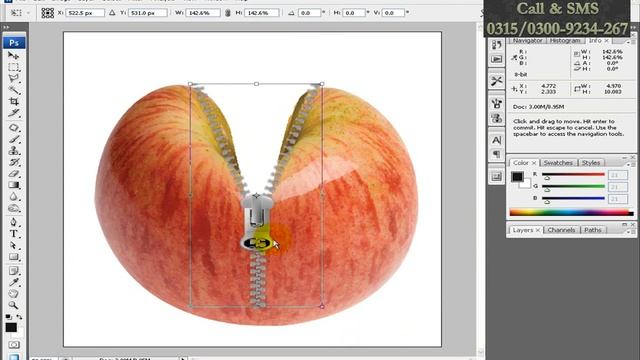640x360 pixels.
Task: Select the Eyedropper tool
Action: 13,282
